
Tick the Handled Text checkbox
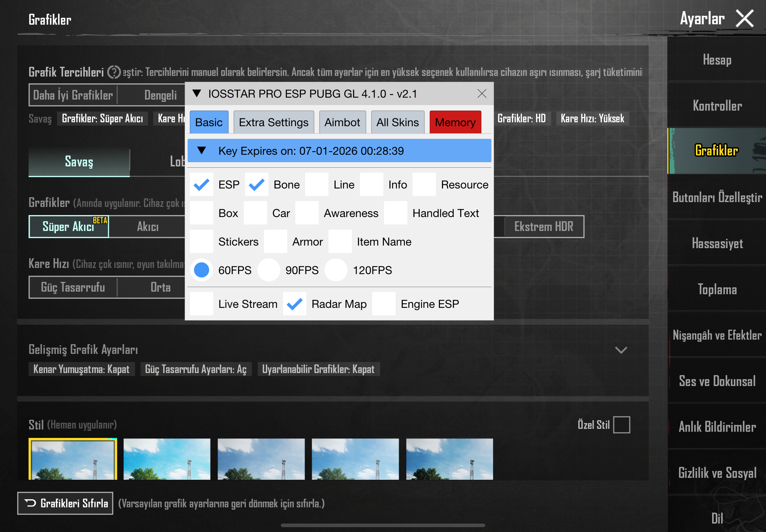(x=396, y=213)
